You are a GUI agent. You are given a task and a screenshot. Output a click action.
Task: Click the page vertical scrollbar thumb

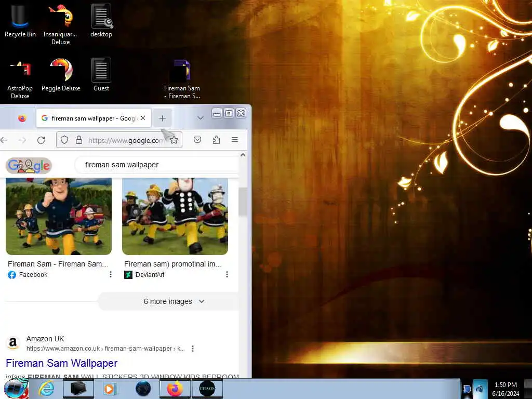243,202
